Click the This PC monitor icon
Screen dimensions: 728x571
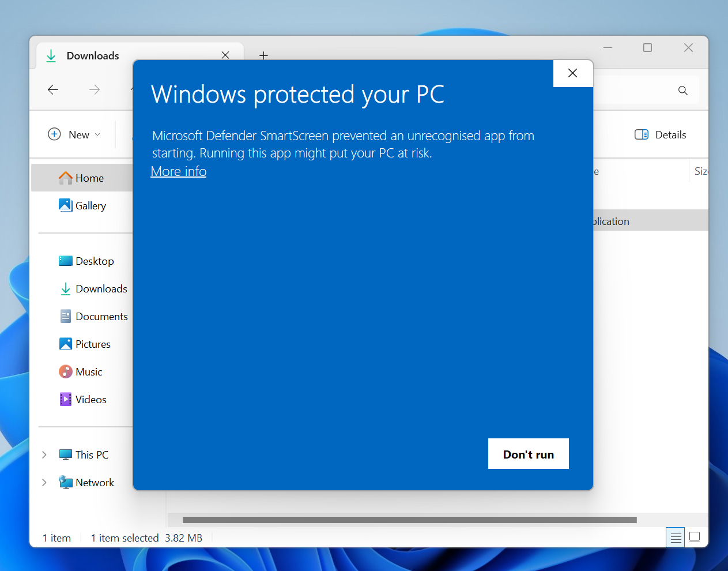pyautogui.click(x=66, y=454)
